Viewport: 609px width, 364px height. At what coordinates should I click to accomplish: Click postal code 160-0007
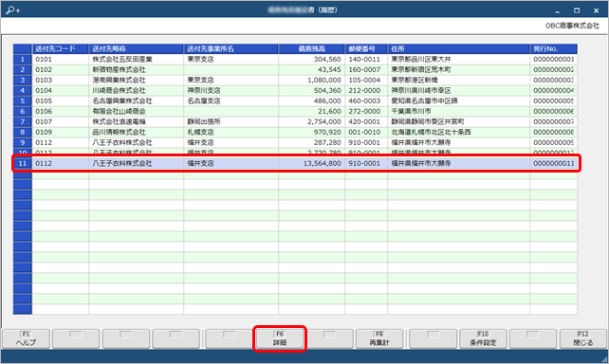(x=366, y=70)
